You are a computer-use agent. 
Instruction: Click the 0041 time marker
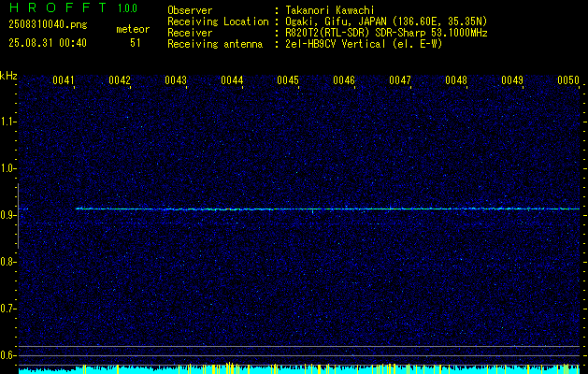(x=63, y=79)
